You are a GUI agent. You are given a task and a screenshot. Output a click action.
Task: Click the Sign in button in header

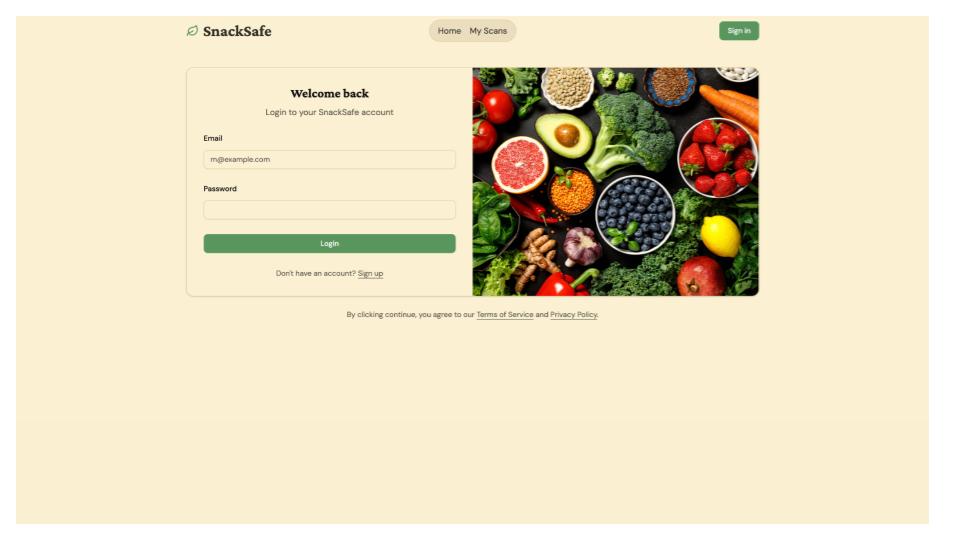(739, 31)
